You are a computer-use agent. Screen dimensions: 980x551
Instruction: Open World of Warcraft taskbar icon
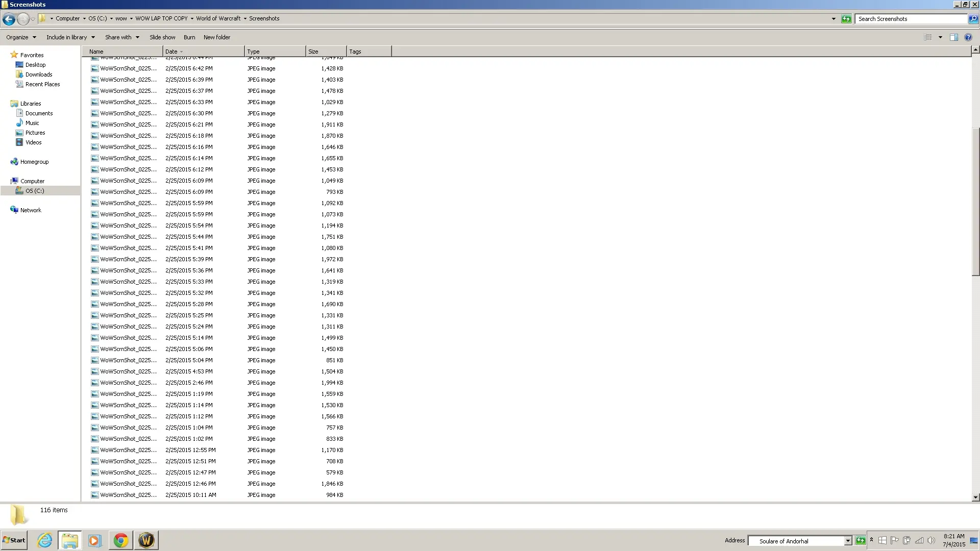tap(146, 540)
